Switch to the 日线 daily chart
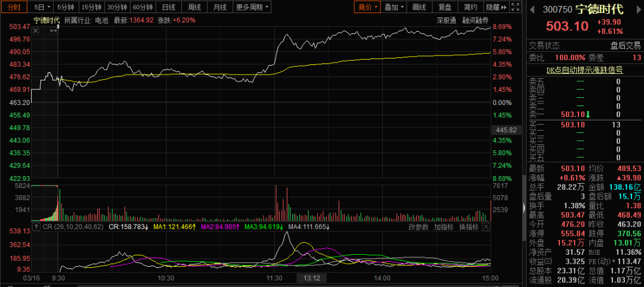 (168, 7)
